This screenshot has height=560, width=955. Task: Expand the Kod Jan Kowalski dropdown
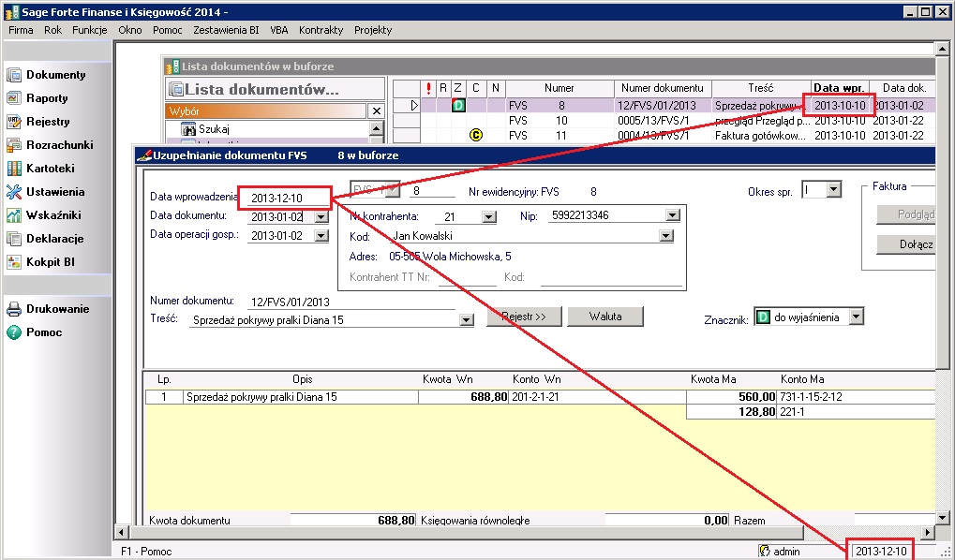pyautogui.click(x=665, y=236)
